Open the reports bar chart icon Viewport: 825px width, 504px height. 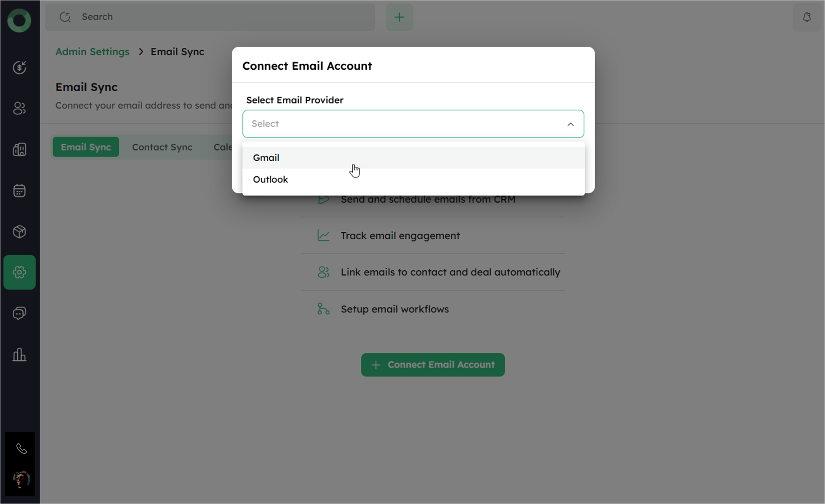pyautogui.click(x=19, y=354)
